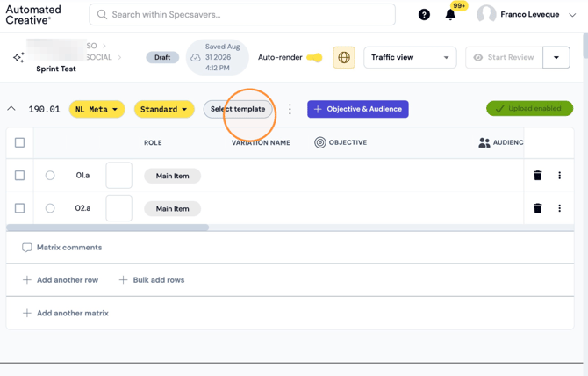Click the thumbnail box of row 02.a
The width and height of the screenshot is (588, 376).
click(118, 208)
